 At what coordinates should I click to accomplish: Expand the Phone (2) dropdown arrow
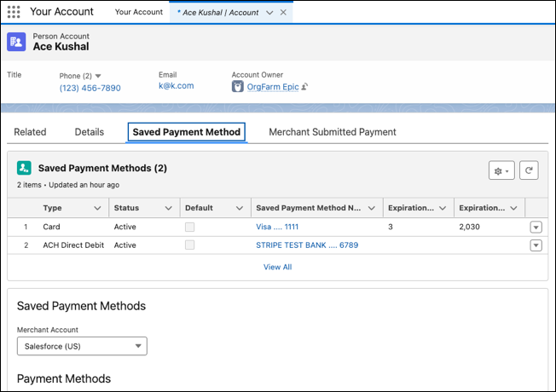(98, 76)
